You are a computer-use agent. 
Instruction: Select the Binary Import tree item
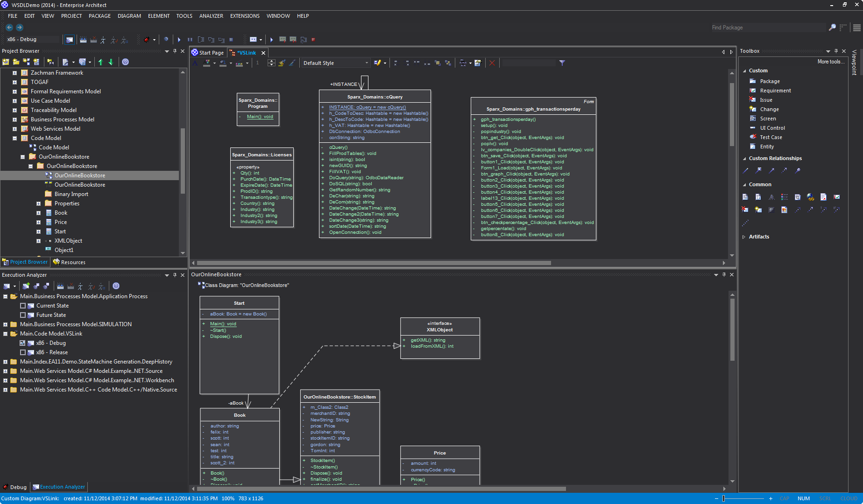pyautogui.click(x=71, y=194)
